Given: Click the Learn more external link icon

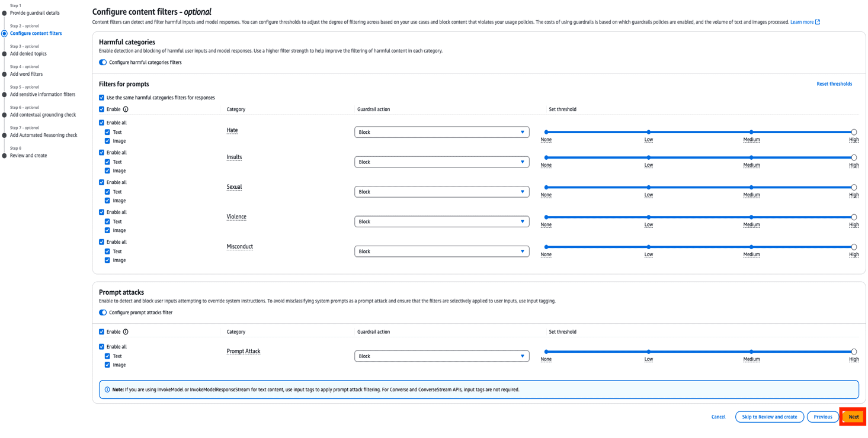Looking at the screenshot, I should coord(818,21).
